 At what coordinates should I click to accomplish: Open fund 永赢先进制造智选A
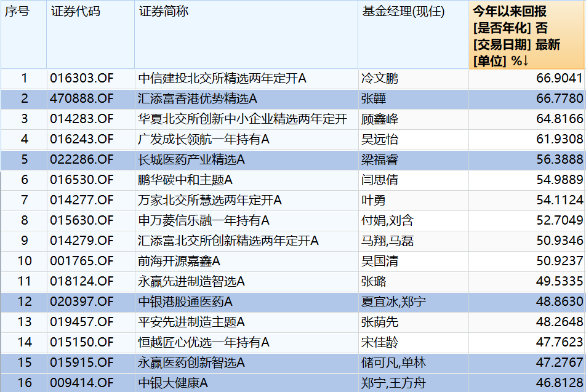coord(191,281)
